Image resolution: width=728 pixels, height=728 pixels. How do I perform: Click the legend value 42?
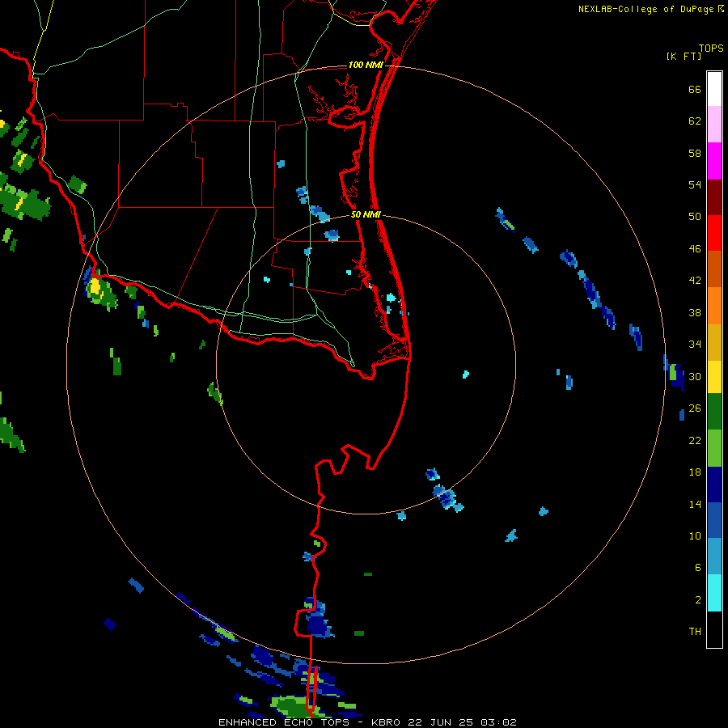(695, 281)
